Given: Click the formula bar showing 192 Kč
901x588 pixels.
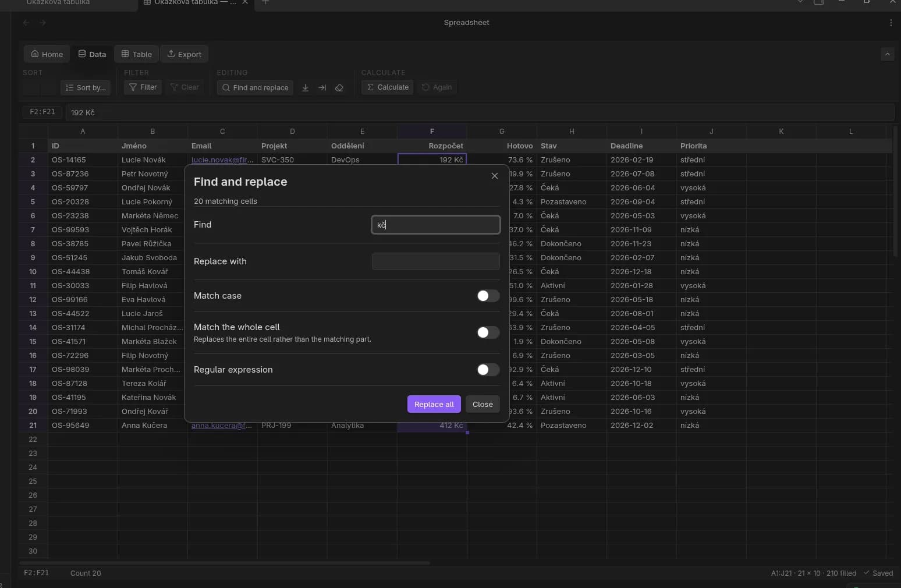Looking at the screenshot, I should click(x=480, y=112).
